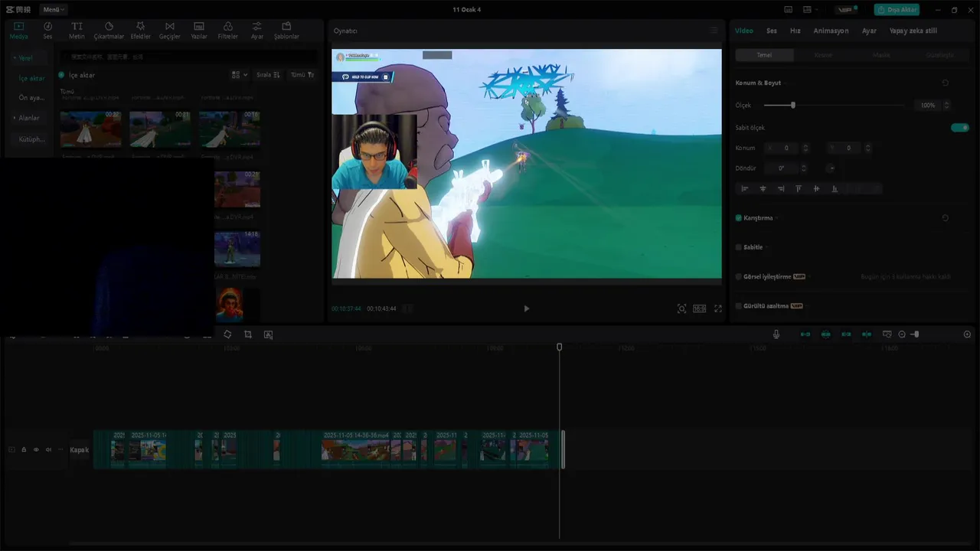
Task: Select the Temel sub-tab
Action: 764,55
